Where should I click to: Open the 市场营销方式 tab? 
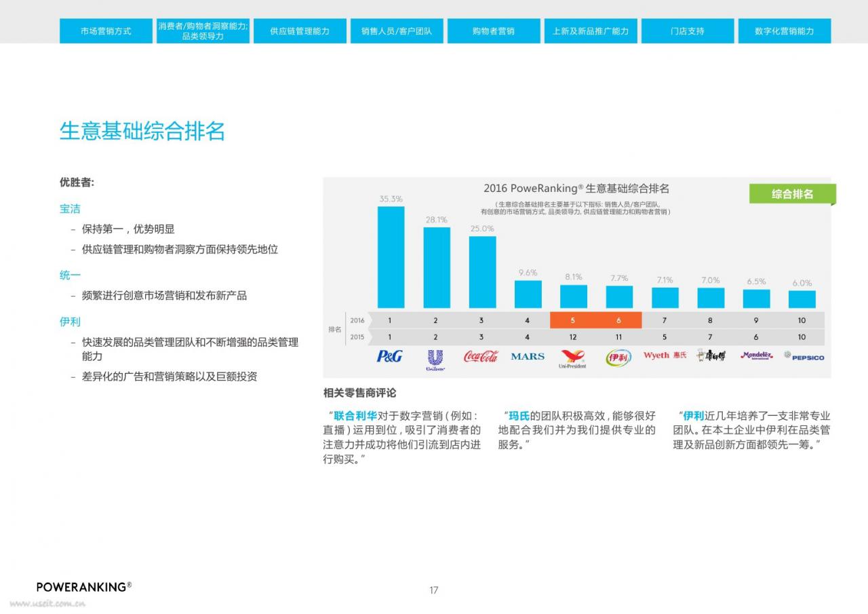pyautogui.click(x=106, y=31)
